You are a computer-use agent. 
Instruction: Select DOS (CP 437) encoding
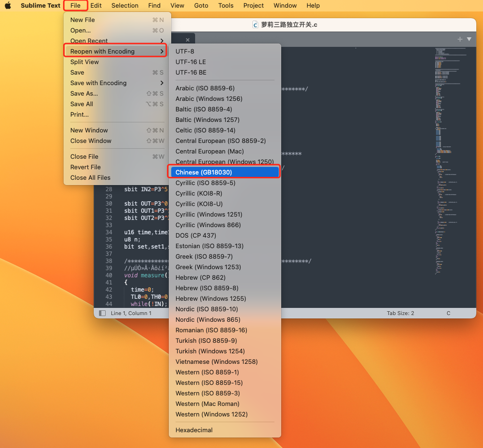[x=225, y=236]
